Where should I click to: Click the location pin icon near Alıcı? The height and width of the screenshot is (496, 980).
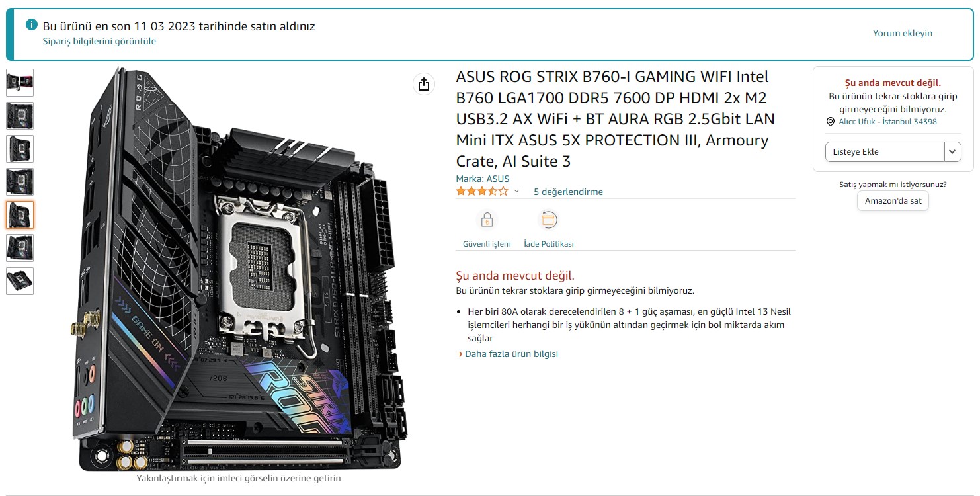pyautogui.click(x=831, y=122)
